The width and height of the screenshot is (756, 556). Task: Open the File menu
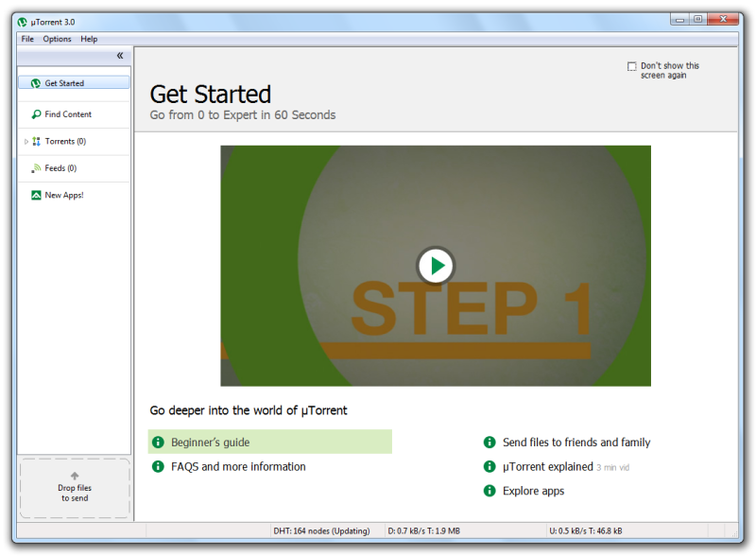[x=27, y=39]
